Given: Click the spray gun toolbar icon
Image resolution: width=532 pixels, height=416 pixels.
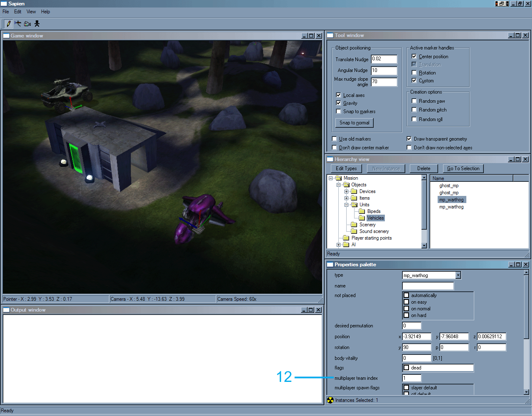Looking at the screenshot, I should click(18, 24).
